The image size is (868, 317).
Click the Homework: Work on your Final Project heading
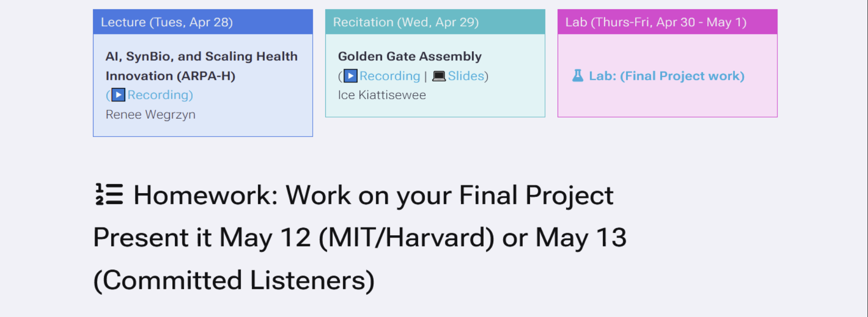tap(373, 195)
